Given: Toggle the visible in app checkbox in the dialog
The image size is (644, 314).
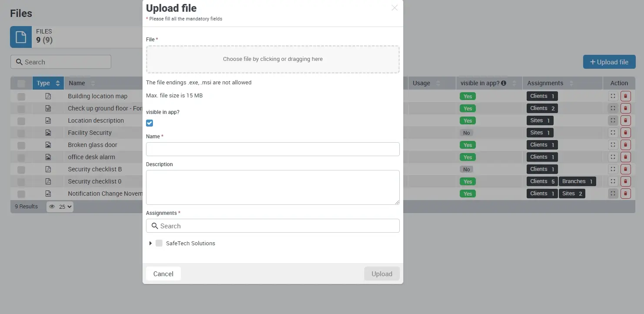Looking at the screenshot, I should point(149,123).
